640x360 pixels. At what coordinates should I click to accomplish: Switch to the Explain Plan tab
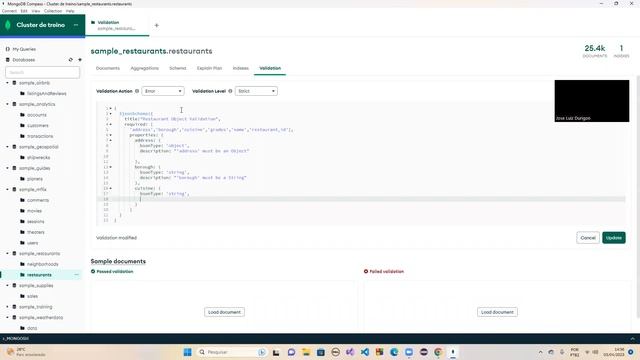click(x=209, y=68)
